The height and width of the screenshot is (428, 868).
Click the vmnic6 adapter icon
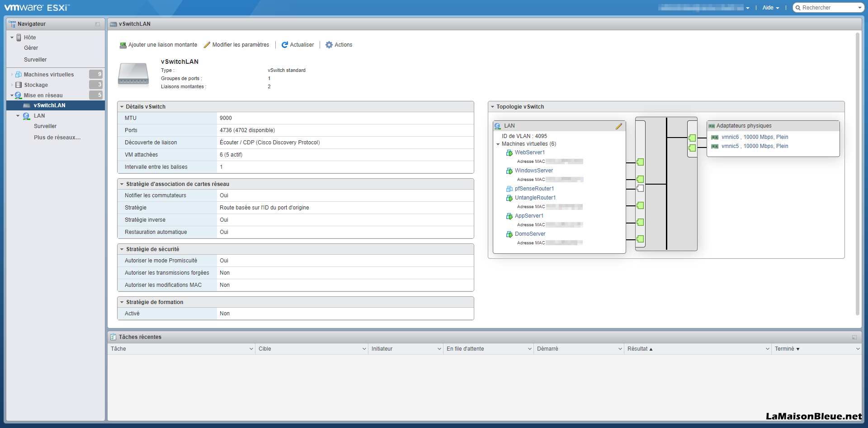[715, 138]
